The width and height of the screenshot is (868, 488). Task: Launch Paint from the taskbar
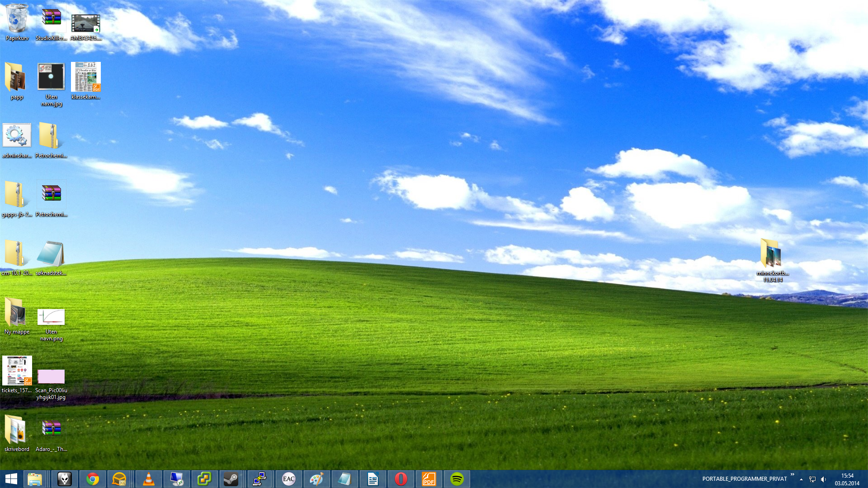click(x=316, y=479)
